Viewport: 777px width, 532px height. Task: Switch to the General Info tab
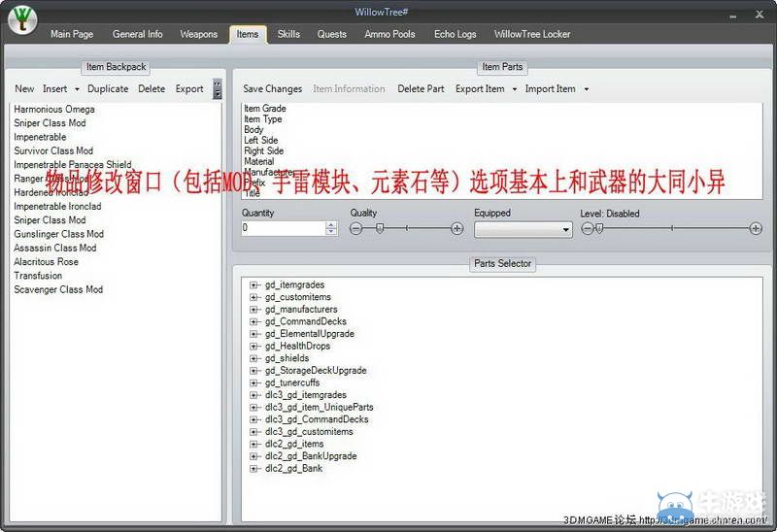137,34
